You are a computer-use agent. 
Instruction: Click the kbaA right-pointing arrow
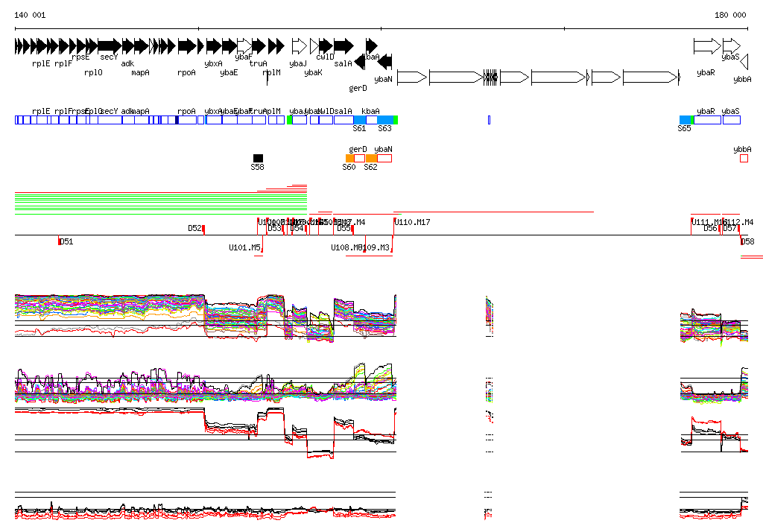pos(372,46)
